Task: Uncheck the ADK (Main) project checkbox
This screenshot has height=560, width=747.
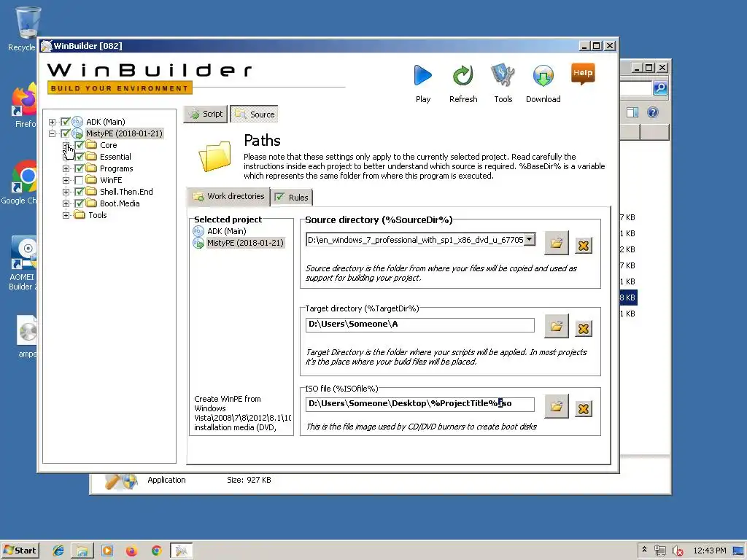Action: tap(65, 122)
